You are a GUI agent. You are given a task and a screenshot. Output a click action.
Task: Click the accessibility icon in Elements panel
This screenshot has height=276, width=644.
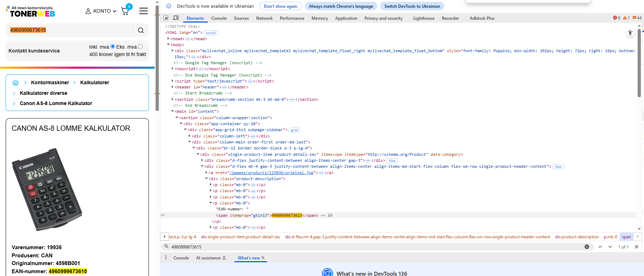click(x=630, y=33)
